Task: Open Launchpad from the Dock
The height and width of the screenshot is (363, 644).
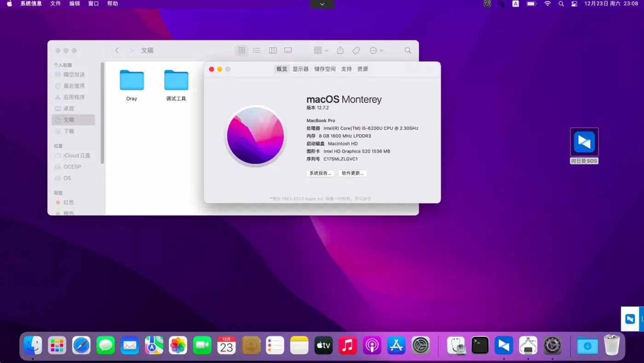Action: coord(57,345)
